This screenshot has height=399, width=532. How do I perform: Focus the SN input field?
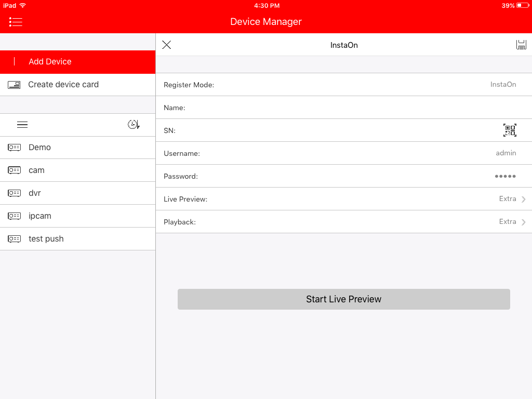[344, 130]
